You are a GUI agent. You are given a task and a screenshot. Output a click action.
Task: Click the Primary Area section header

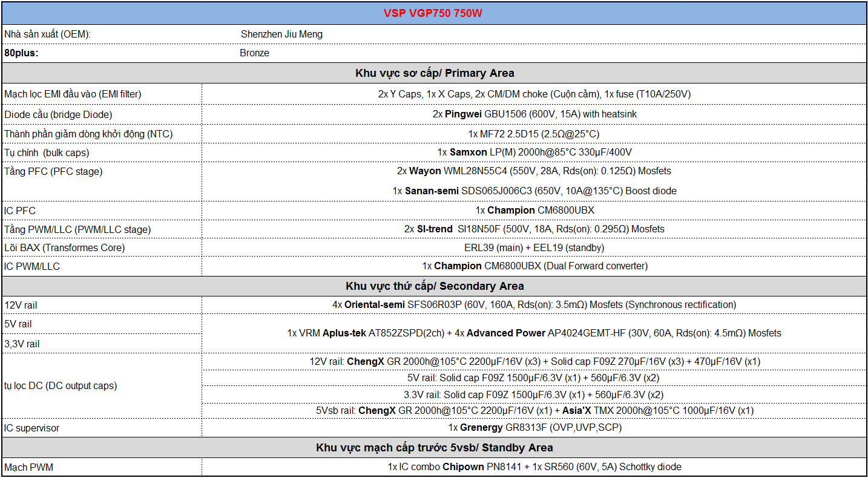[x=433, y=73]
